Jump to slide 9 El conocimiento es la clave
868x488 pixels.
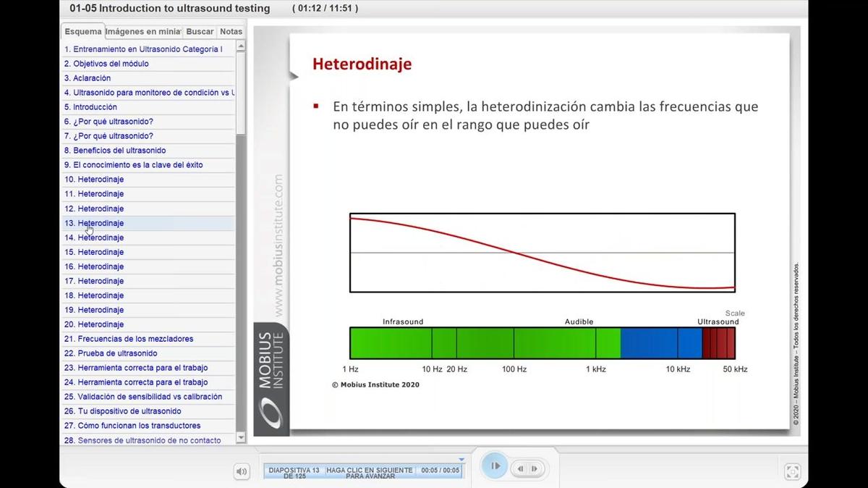pyautogui.click(x=148, y=165)
